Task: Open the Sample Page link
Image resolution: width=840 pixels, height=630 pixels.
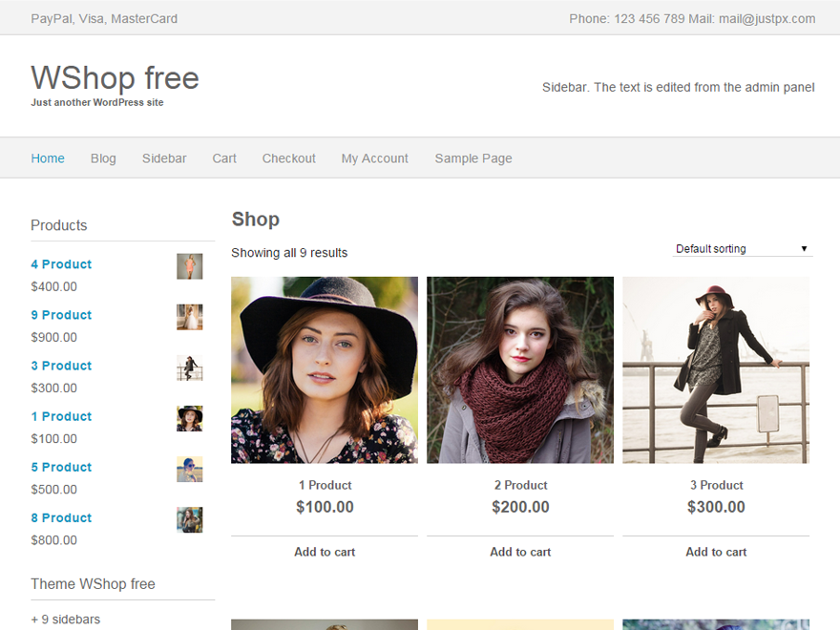Action: click(472, 158)
